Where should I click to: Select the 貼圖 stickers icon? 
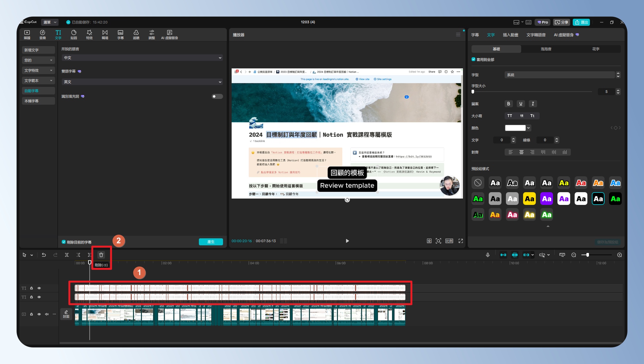tap(73, 34)
